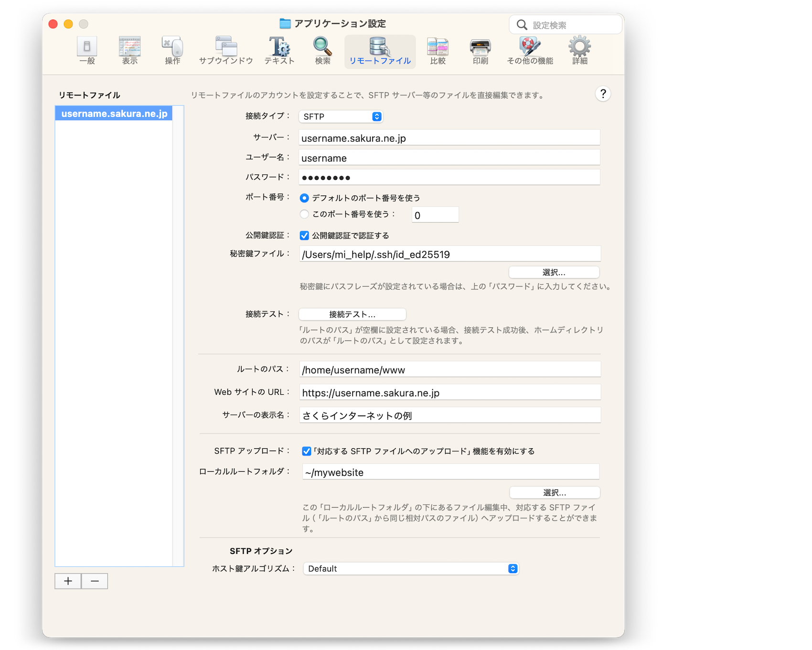
Task: Click 選択... button for the secret key file
Action: pyautogui.click(x=554, y=272)
